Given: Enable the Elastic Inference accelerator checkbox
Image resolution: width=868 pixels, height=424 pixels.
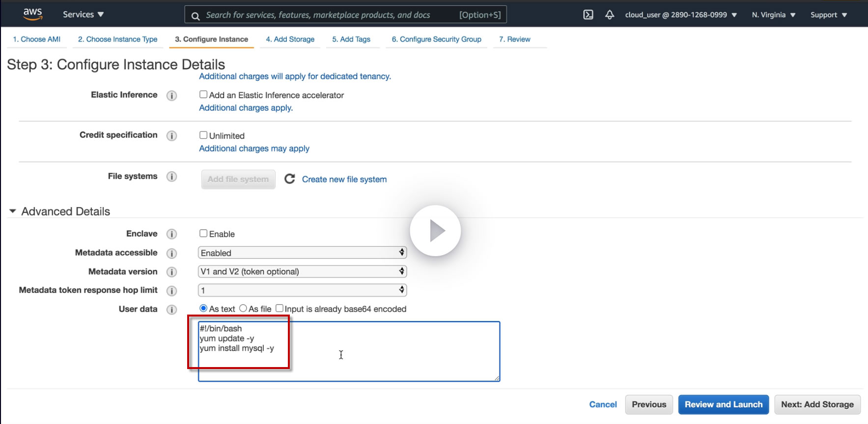Looking at the screenshot, I should 203,95.
